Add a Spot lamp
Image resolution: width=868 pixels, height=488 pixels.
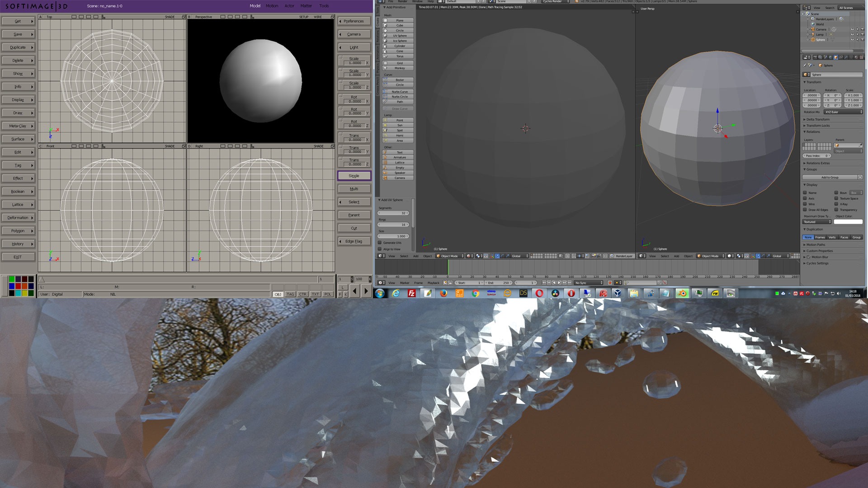click(398, 130)
